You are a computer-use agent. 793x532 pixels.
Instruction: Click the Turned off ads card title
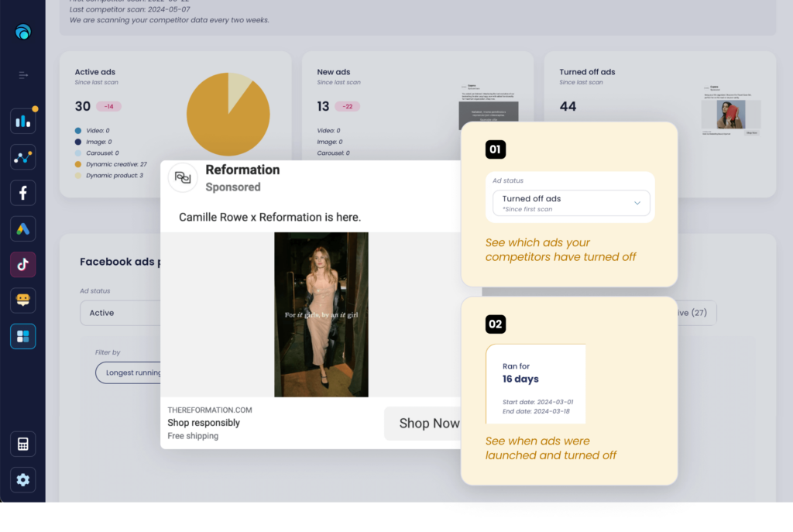(587, 72)
